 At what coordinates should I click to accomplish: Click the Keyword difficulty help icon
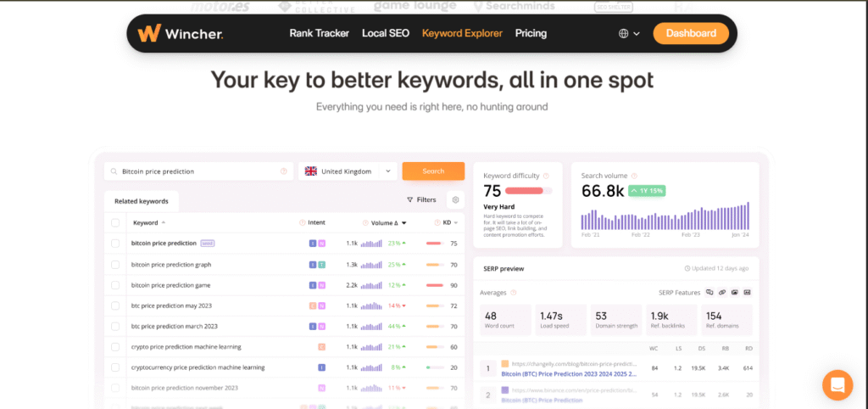(546, 176)
